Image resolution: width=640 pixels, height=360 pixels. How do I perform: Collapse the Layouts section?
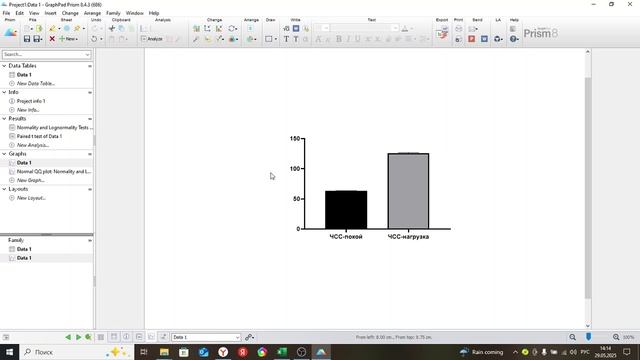(x=4, y=189)
